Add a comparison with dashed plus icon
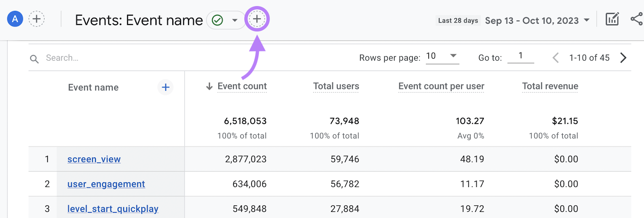The width and height of the screenshot is (644, 218). (37, 19)
